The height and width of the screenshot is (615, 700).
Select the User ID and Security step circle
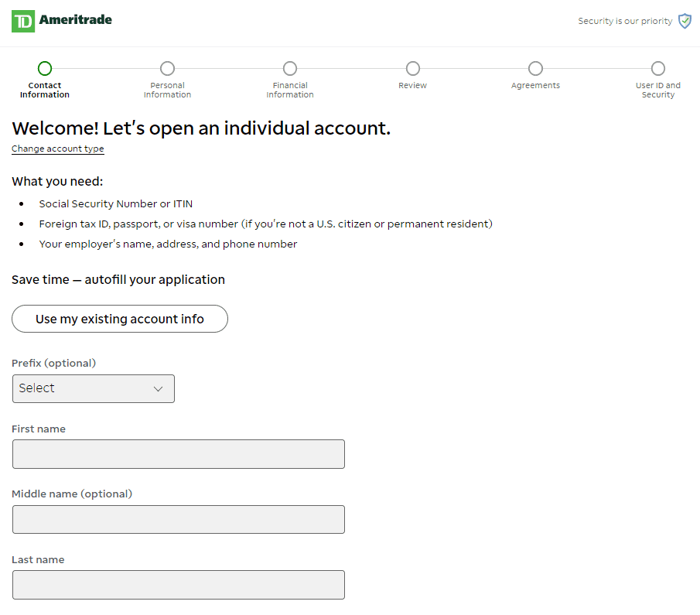coord(658,68)
